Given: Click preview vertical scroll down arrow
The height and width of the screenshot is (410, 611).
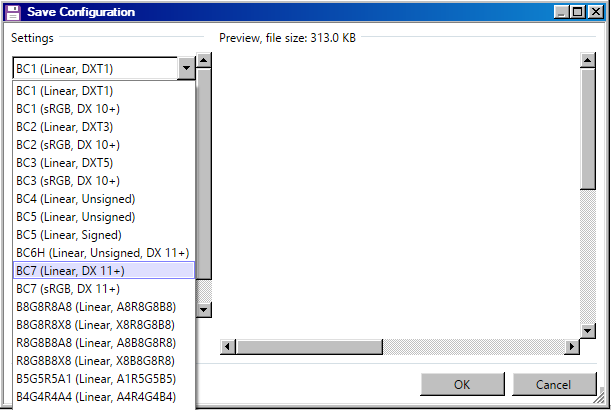Looking at the screenshot, I should tap(588, 331).
